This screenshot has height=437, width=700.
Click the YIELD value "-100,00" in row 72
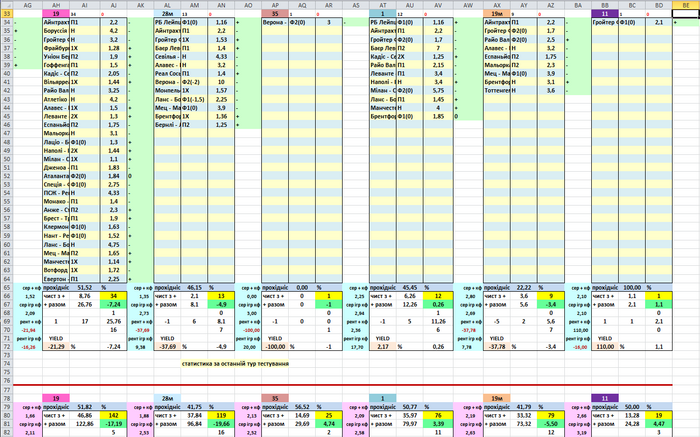click(x=275, y=347)
